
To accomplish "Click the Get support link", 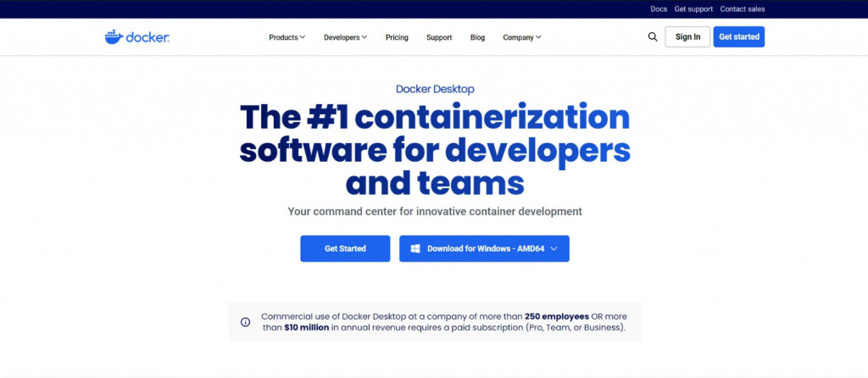I will [693, 8].
